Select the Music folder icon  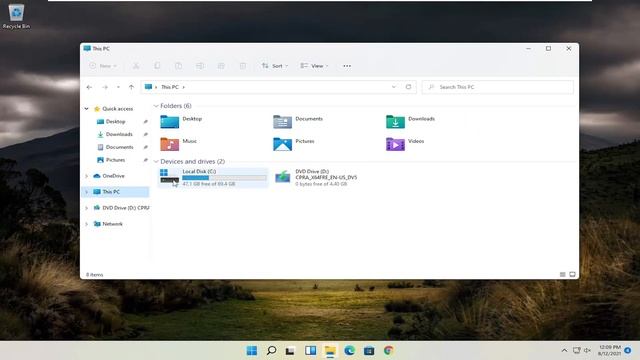tap(170, 144)
